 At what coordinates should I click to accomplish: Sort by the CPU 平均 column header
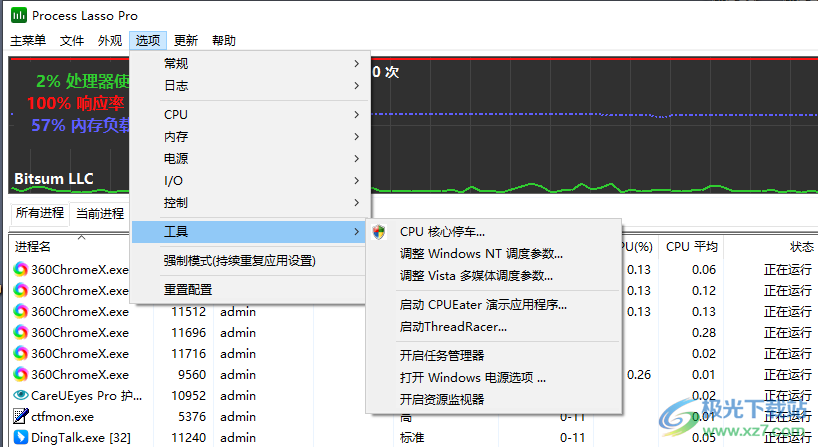click(692, 247)
